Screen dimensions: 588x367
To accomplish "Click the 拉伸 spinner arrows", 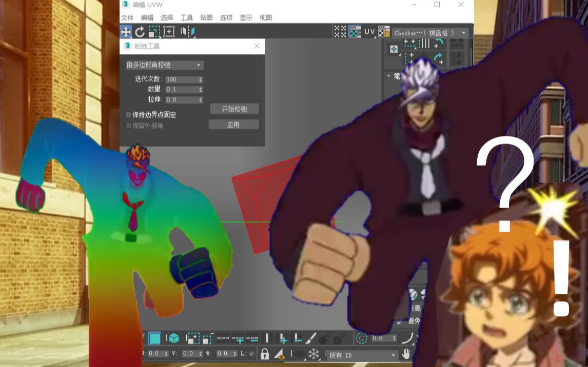I will click(201, 99).
